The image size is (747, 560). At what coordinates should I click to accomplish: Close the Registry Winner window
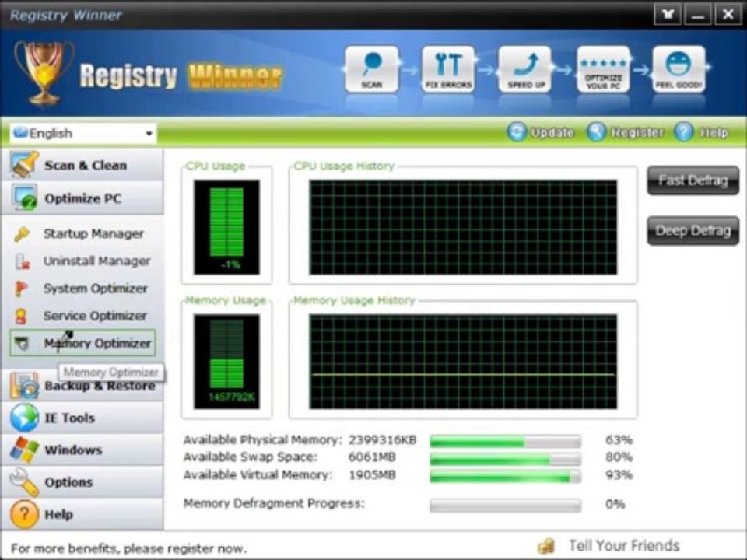click(x=728, y=14)
